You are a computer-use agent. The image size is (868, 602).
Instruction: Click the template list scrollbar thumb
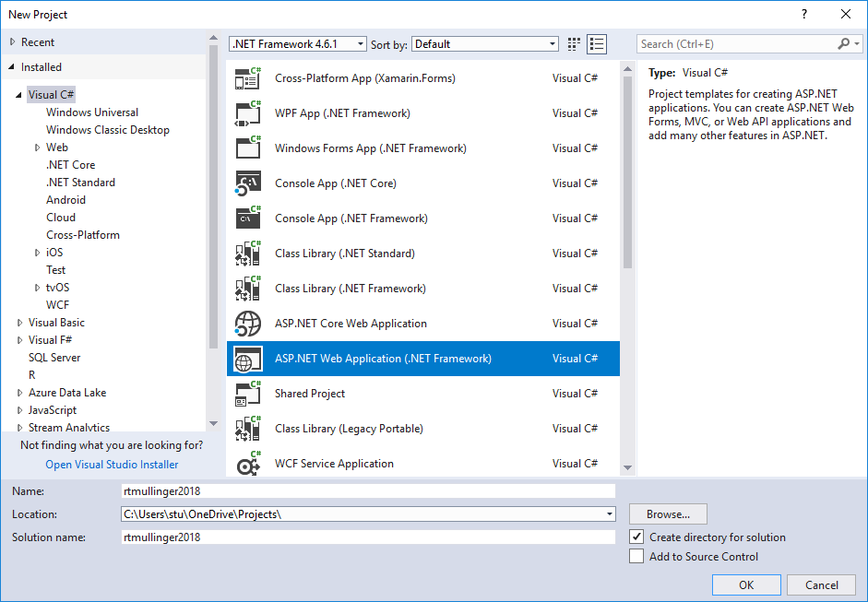tap(627, 172)
